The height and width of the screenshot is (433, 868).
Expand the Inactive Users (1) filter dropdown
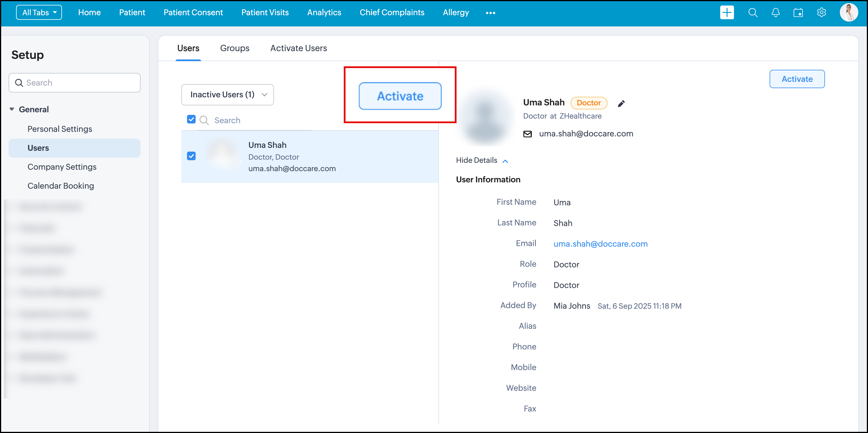[x=227, y=94]
